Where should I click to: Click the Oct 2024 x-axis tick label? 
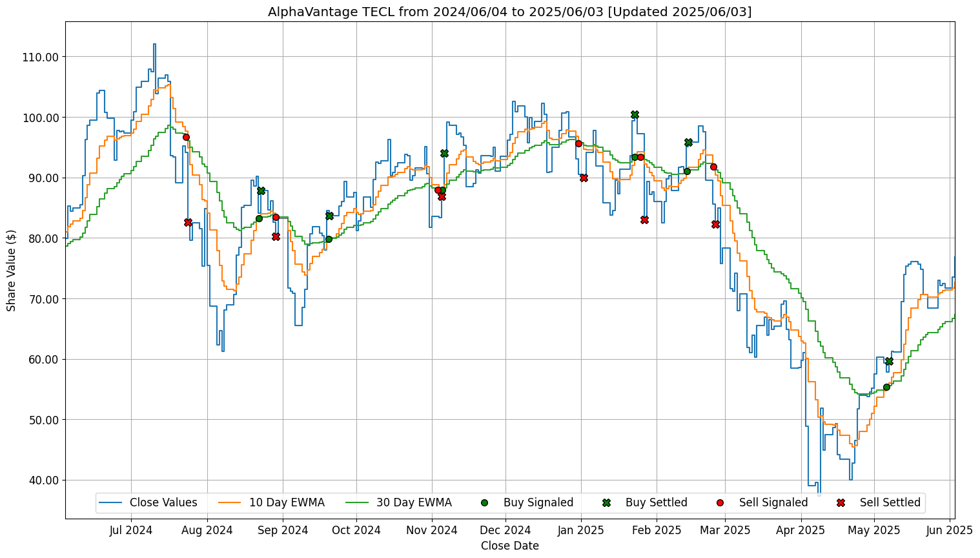tap(356, 530)
